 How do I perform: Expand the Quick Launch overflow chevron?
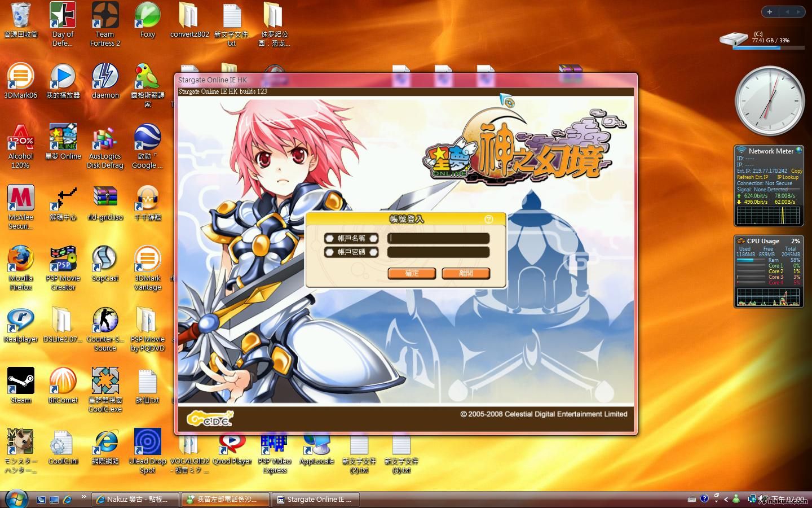point(84,497)
